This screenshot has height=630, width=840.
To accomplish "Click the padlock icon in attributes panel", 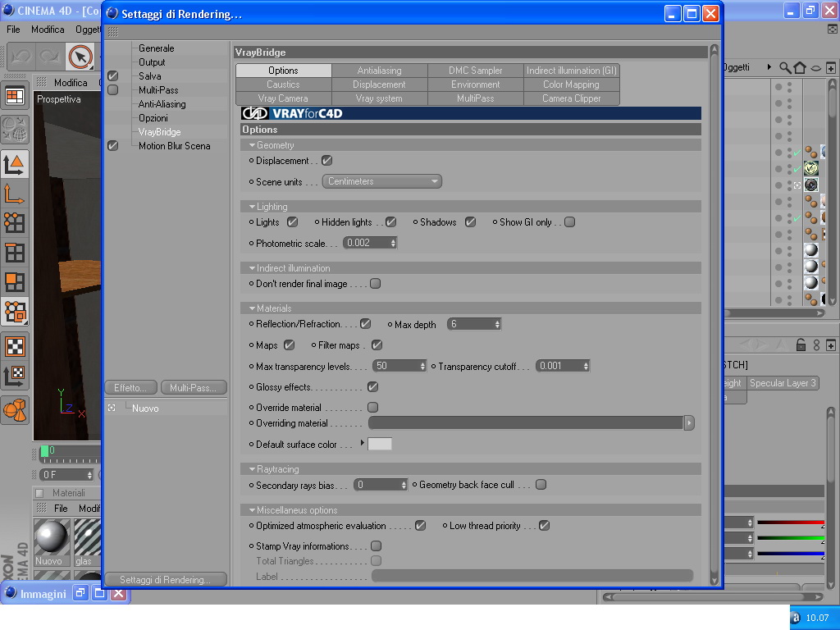I will pyautogui.click(x=801, y=345).
